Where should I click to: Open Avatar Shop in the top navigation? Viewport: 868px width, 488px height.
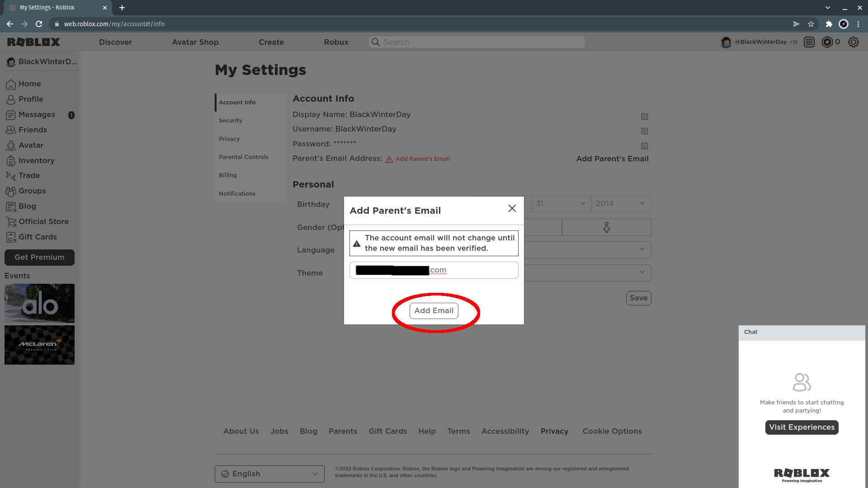pos(195,42)
